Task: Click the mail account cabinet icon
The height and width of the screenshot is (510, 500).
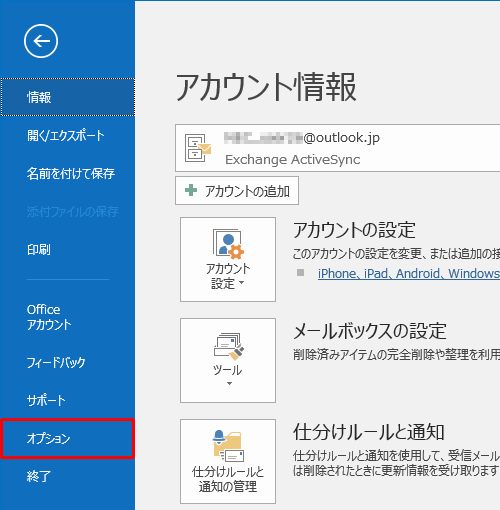Action: pyautogui.click(x=198, y=148)
